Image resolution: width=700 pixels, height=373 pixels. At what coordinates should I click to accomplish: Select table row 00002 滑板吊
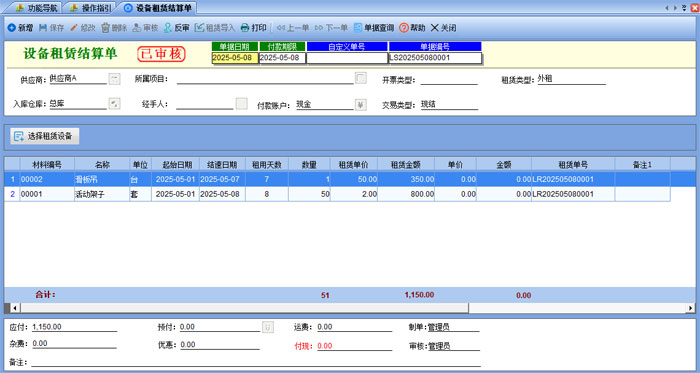pyautogui.click(x=337, y=179)
